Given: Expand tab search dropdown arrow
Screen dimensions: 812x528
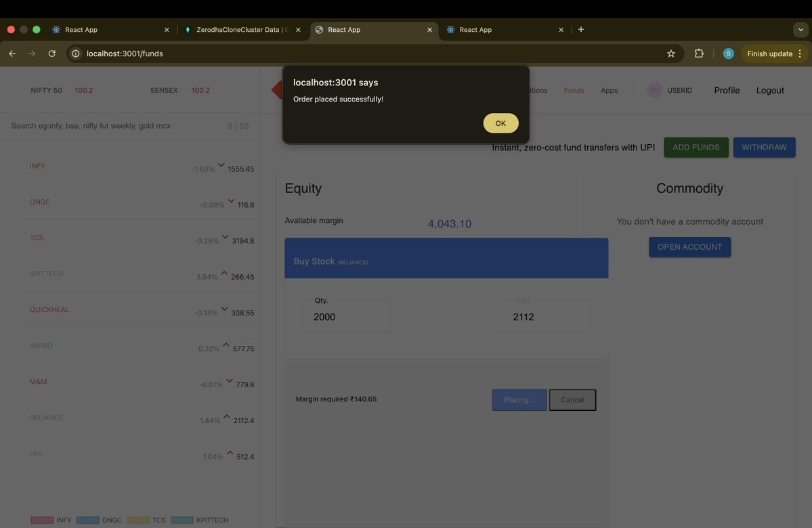Looking at the screenshot, I should tap(800, 30).
